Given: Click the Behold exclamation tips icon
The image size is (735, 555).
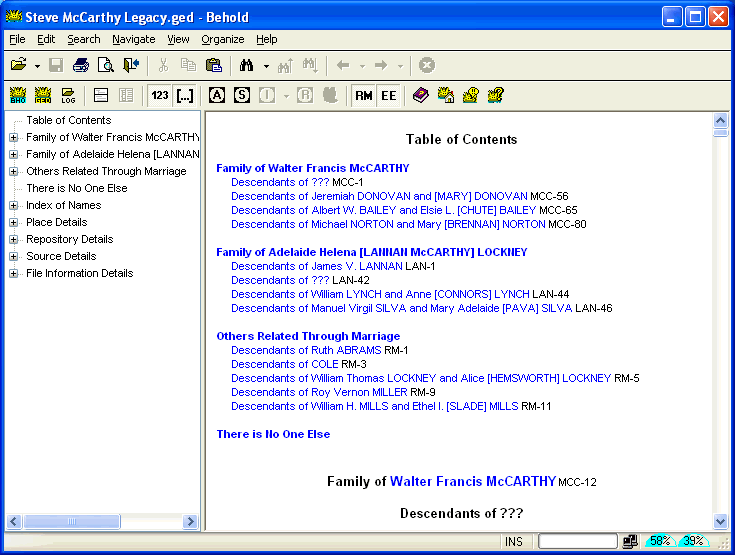Looking at the screenshot, I should (471, 95).
